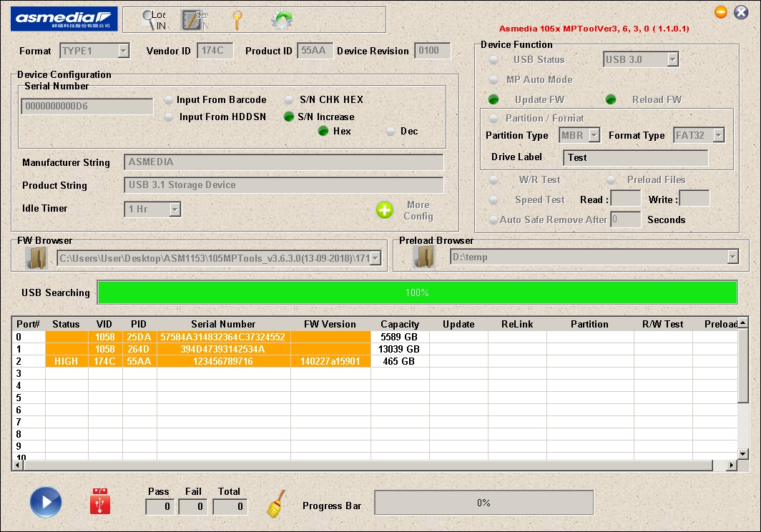The height and width of the screenshot is (532, 761).
Task: Start the process with blue play button
Action: (46, 502)
